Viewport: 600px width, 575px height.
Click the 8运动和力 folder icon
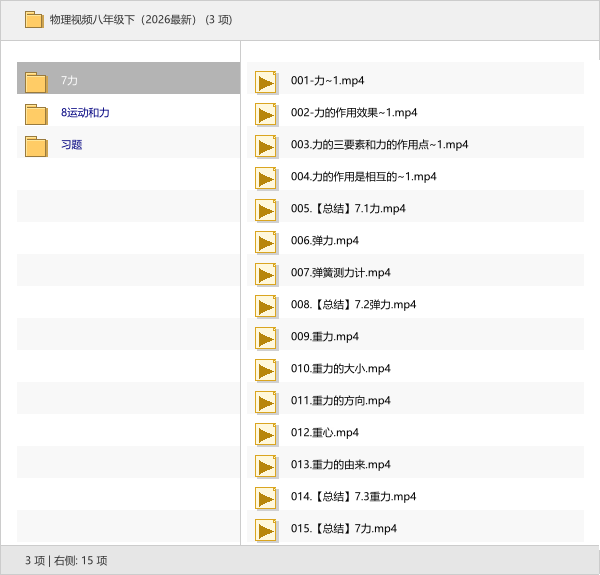click(36, 113)
